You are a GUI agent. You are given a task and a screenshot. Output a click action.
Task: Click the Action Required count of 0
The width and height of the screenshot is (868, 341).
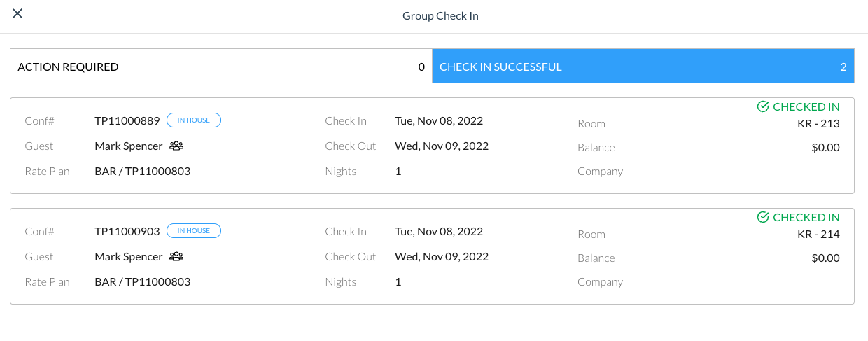[x=421, y=67]
